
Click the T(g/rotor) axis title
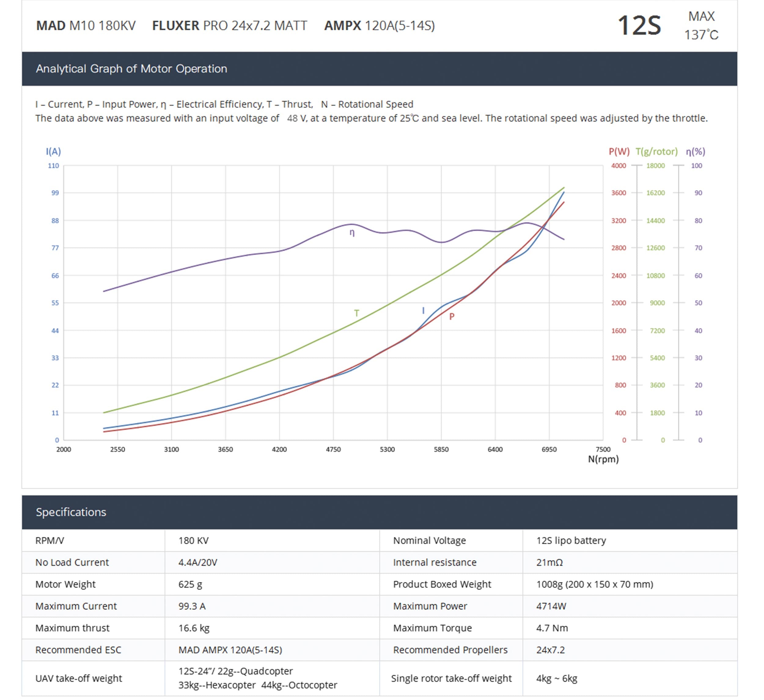656,152
